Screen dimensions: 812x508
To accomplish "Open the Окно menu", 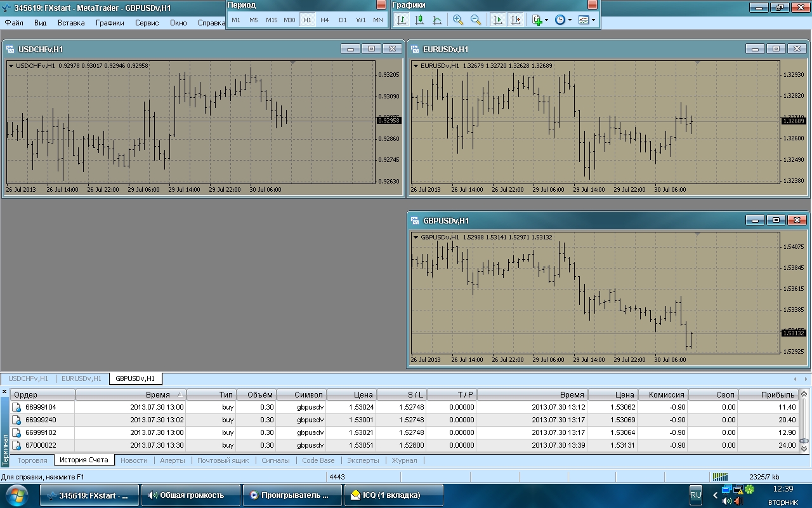I will point(178,23).
